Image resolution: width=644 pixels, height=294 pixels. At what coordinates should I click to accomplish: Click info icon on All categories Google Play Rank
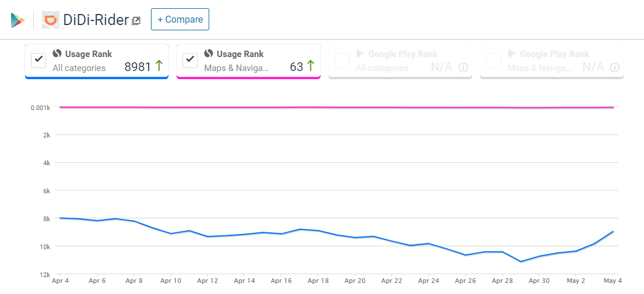(463, 68)
